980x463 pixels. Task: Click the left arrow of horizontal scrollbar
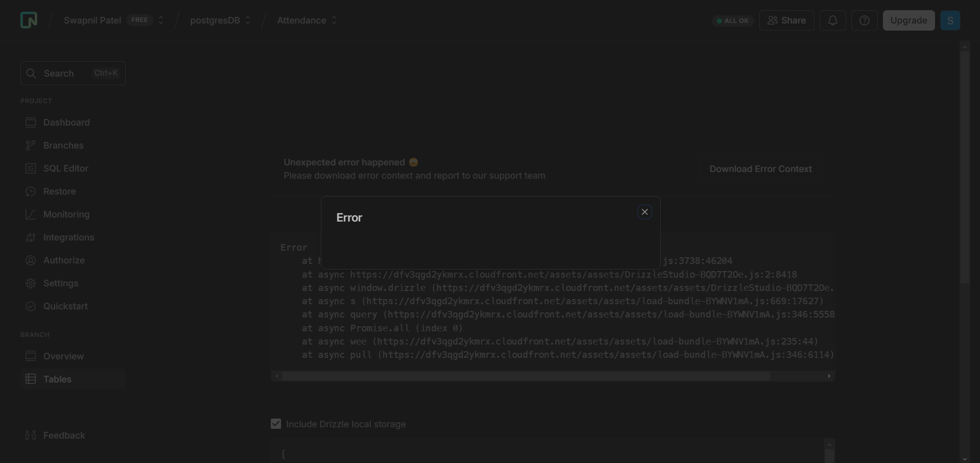277,376
